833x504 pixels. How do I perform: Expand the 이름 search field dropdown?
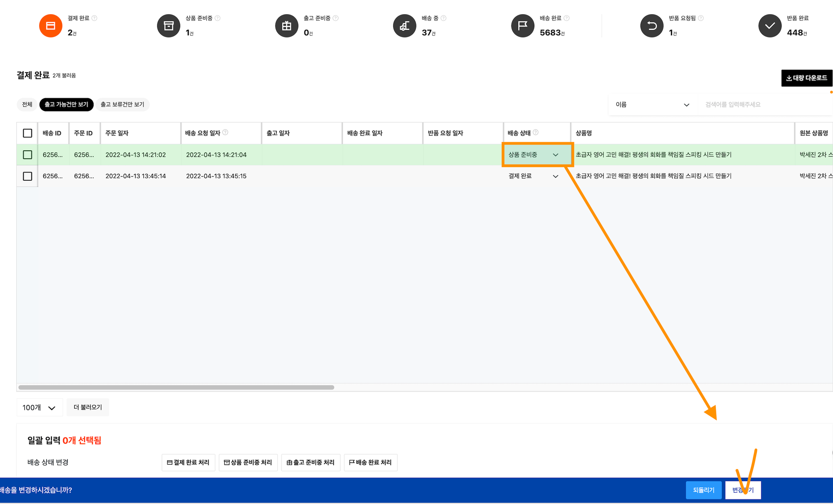click(x=652, y=105)
